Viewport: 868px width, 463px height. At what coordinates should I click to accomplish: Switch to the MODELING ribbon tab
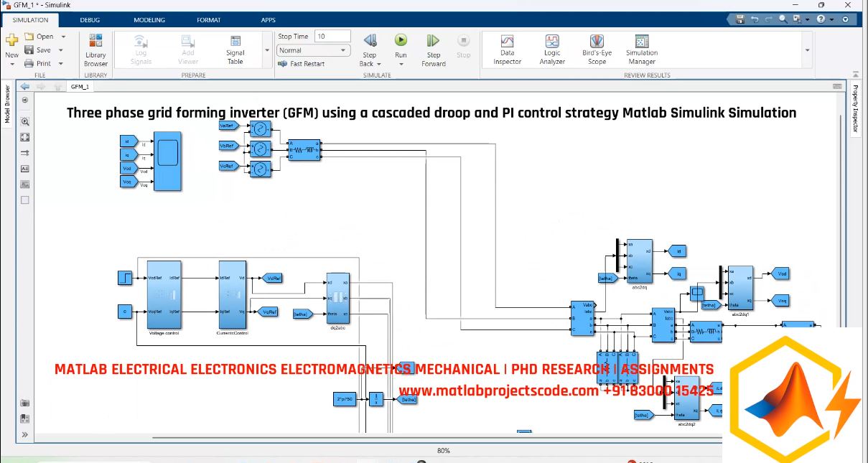tap(149, 19)
